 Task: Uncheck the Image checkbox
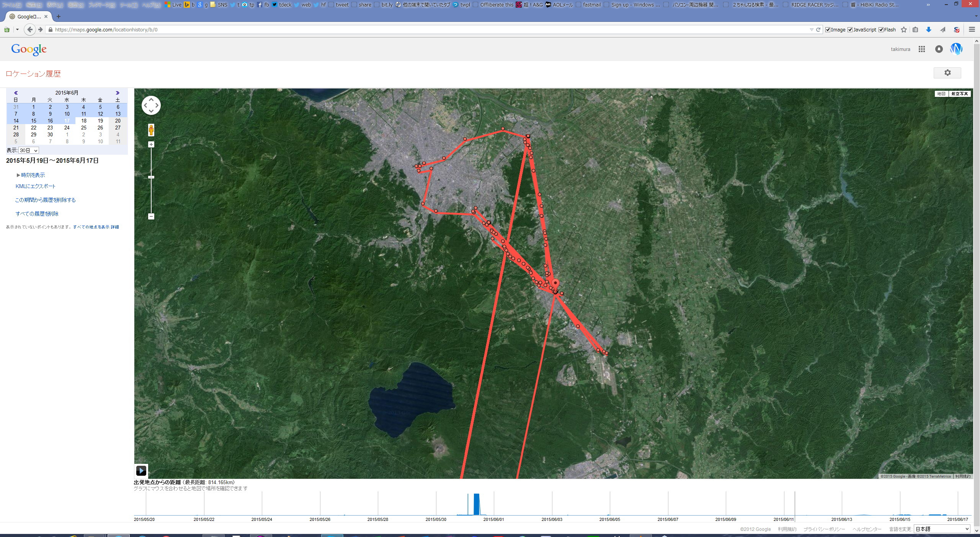tap(828, 29)
